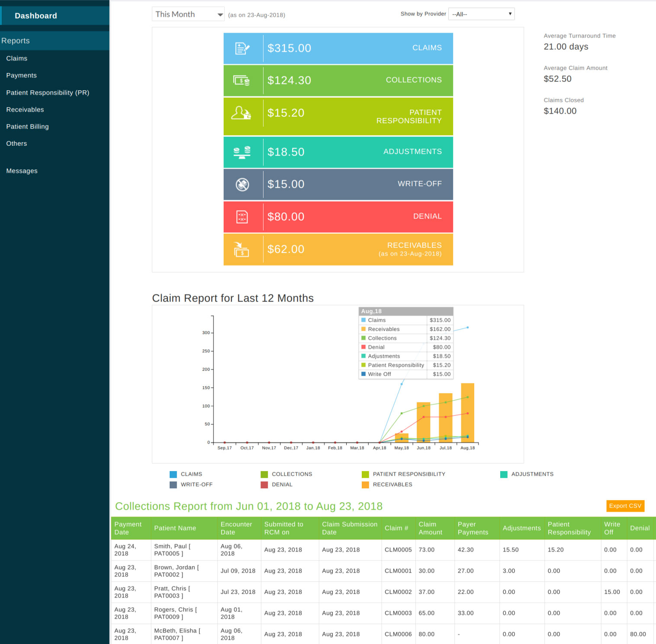Click the Collections cash icon on the green card
This screenshot has height=644, width=656.
click(242, 80)
